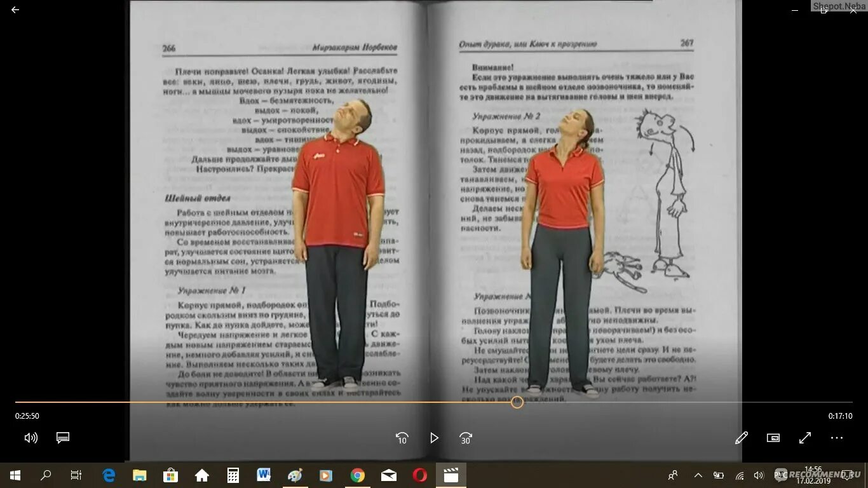This screenshot has height=488, width=868.
Task: Switch to mini view mode
Action: coord(773,438)
